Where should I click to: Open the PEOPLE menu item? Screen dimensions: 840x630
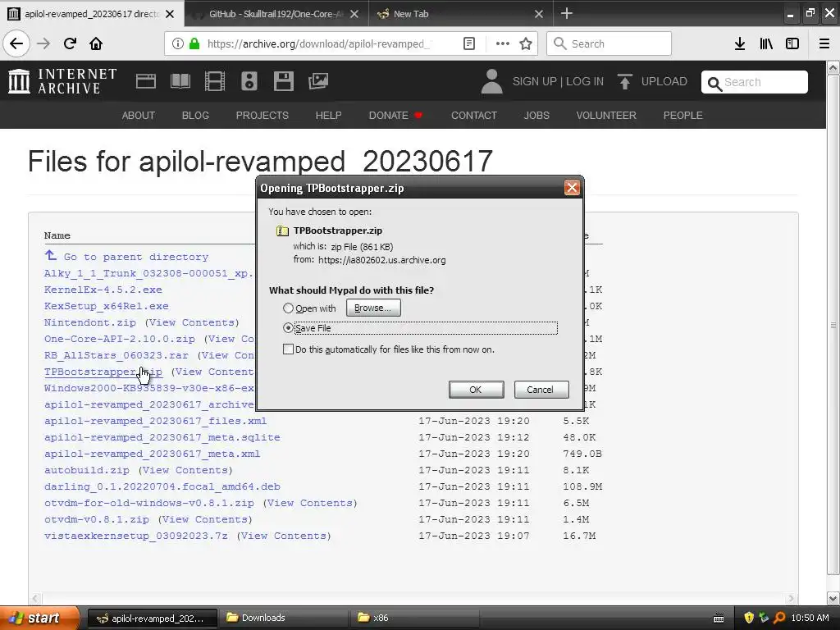pyautogui.click(x=682, y=115)
